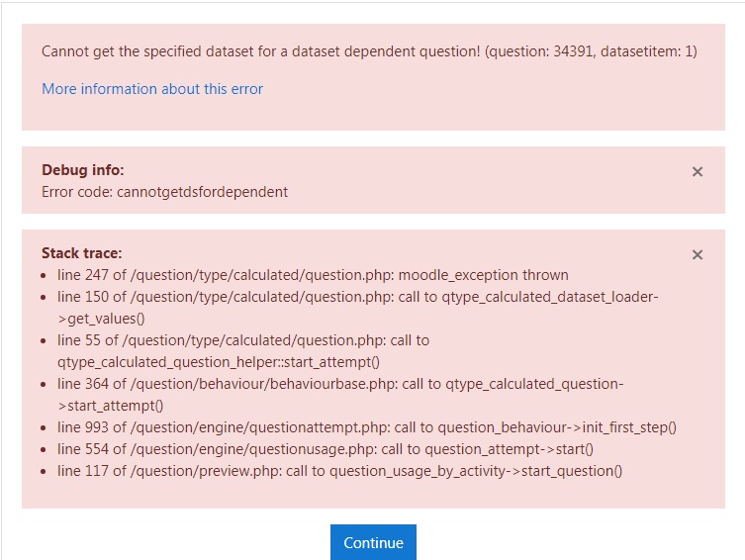Click the >get_values() continuation line
The width and height of the screenshot is (745, 560).
[101, 319]
